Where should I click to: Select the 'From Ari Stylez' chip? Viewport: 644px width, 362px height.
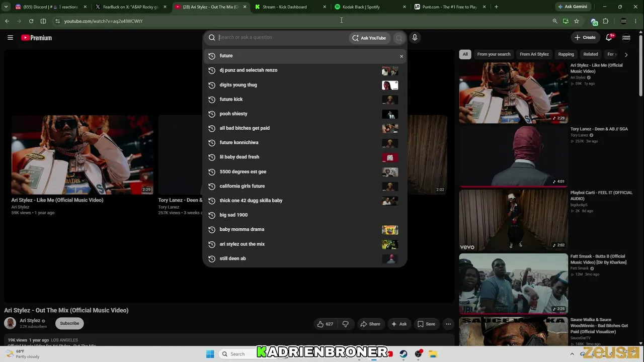534,54
